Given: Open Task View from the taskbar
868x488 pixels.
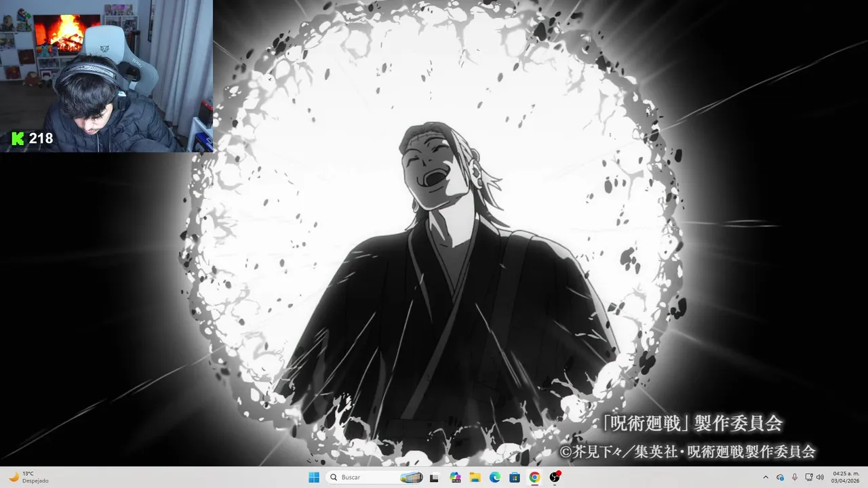Looking at the screenshot, I should (435, 477).
